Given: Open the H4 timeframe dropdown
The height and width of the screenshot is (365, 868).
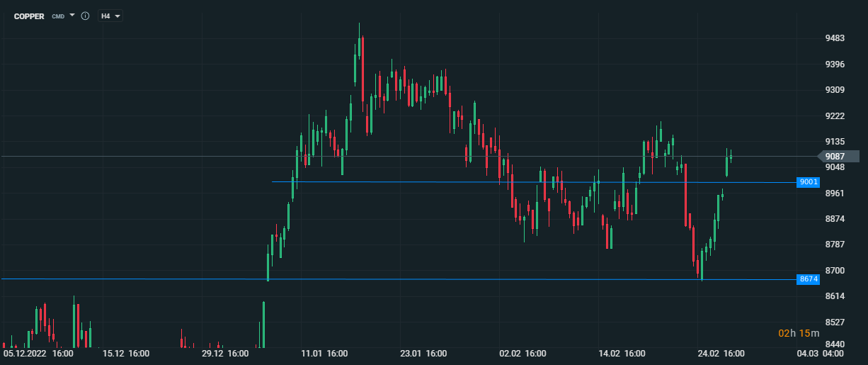Looking at the screenshot, I should point(110,16).
